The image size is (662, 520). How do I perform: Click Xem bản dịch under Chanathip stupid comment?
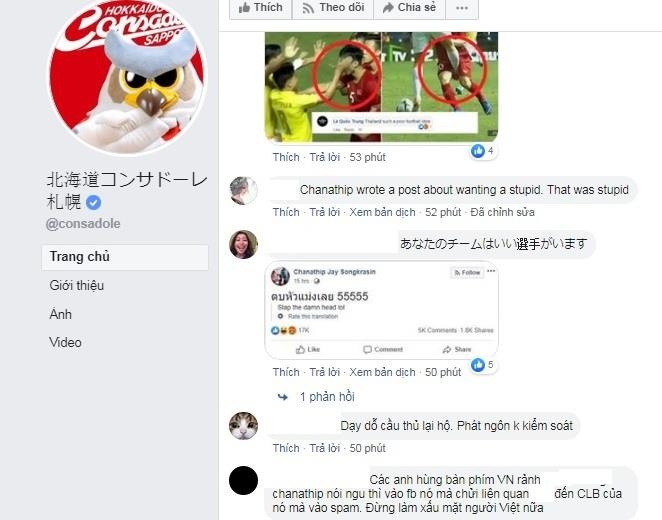[382, 212]
